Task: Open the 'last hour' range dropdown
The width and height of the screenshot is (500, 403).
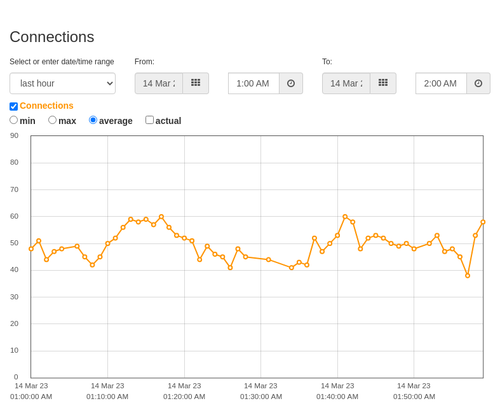Action: click(x=63, y=83)
